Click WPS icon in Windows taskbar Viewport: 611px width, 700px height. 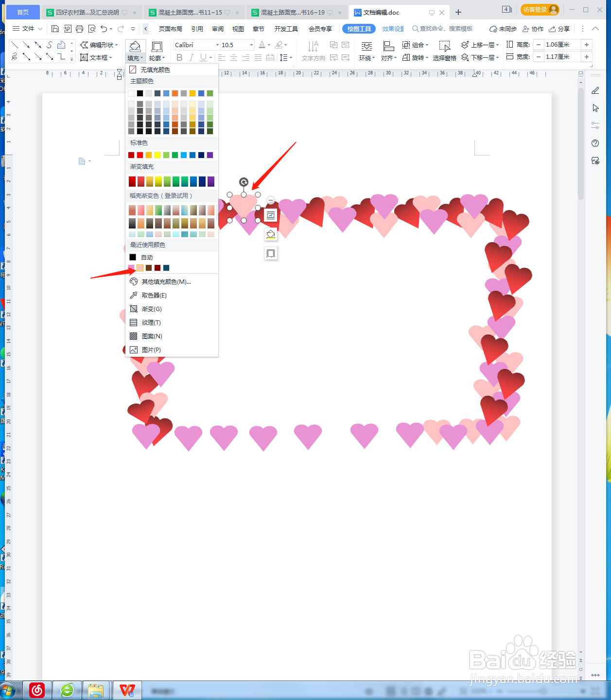(x=127, y=690)
